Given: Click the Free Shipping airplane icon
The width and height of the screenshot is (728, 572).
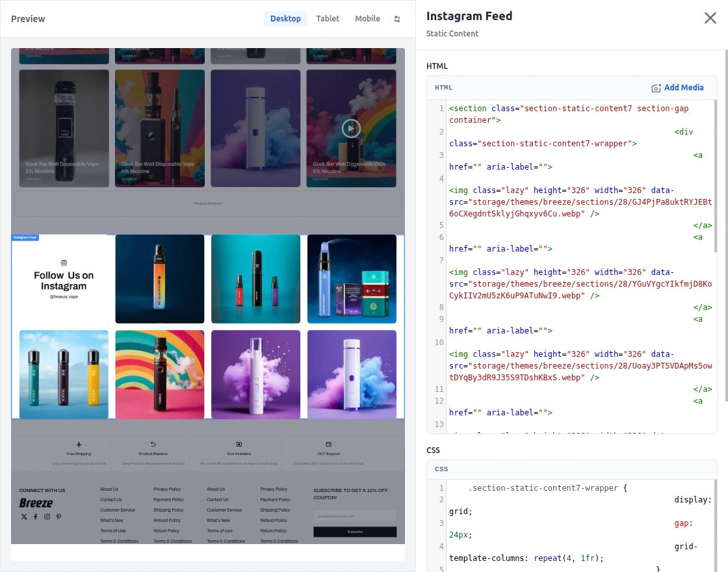Looking at the screenshot, I should pyautogui.click(x=79, y=445).
